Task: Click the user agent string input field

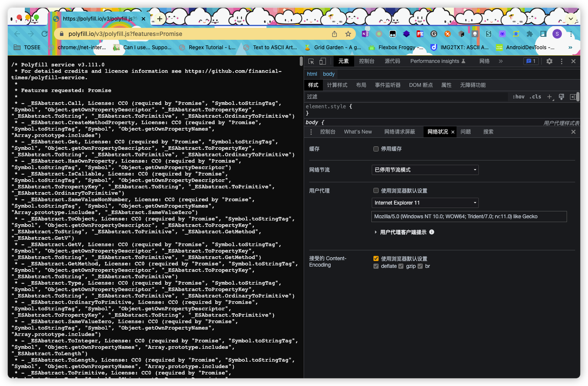Action: pos(469,216)
